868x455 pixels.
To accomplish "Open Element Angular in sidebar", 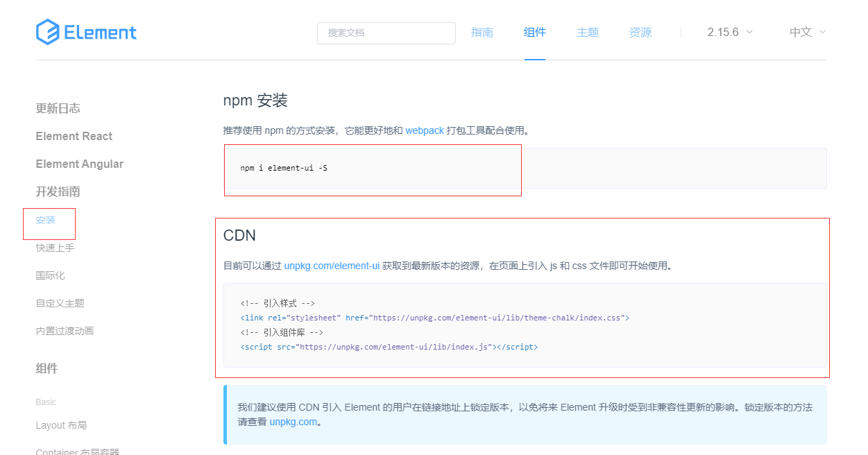I will pyautogui.click(x=80, y=164).
